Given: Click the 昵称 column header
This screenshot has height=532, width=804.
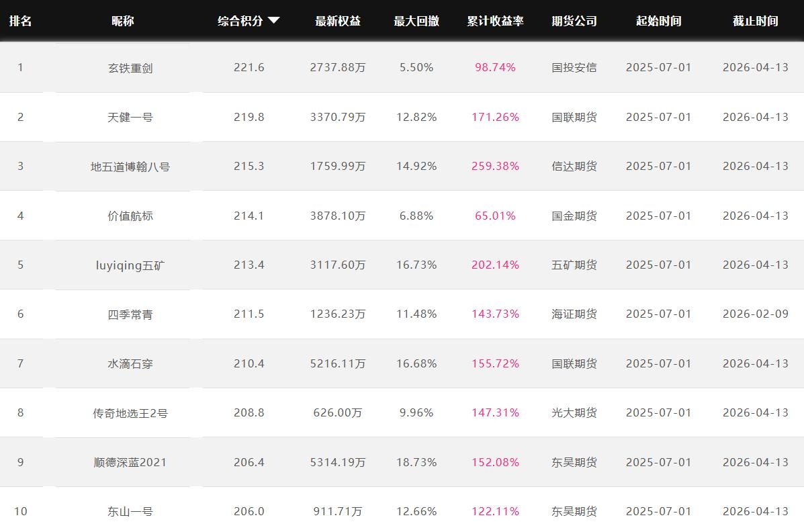Looking at the screenshot, I should [x=123, y=21].
